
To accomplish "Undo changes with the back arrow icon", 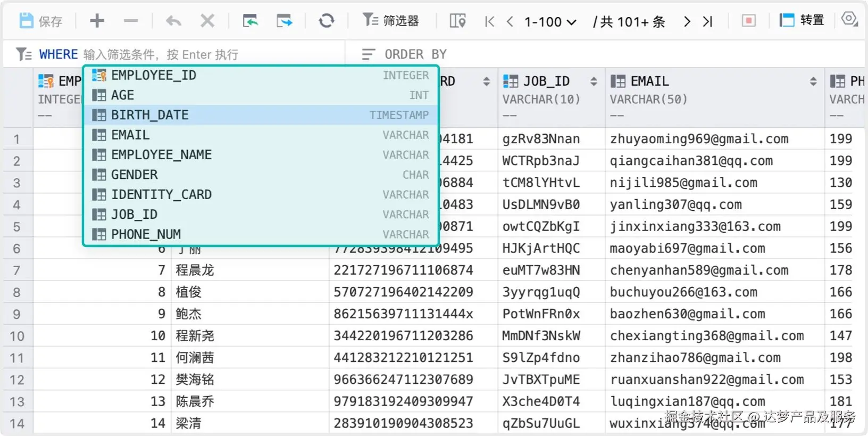I will [173, 21].
